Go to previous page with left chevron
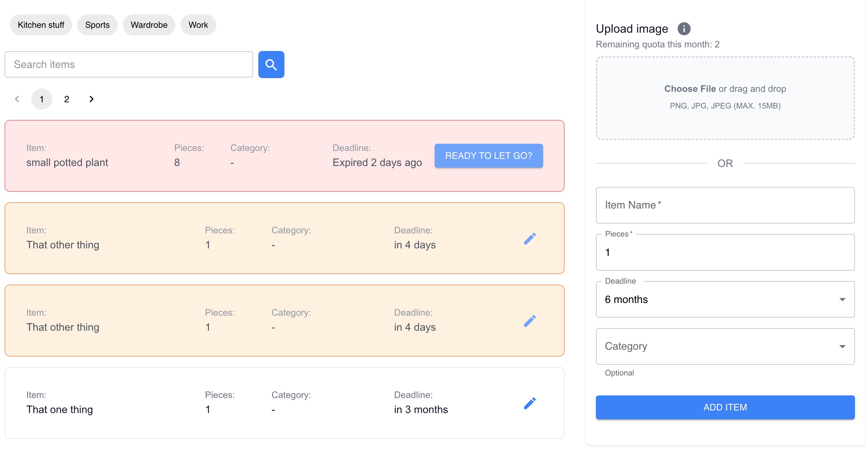 (17, 99)
